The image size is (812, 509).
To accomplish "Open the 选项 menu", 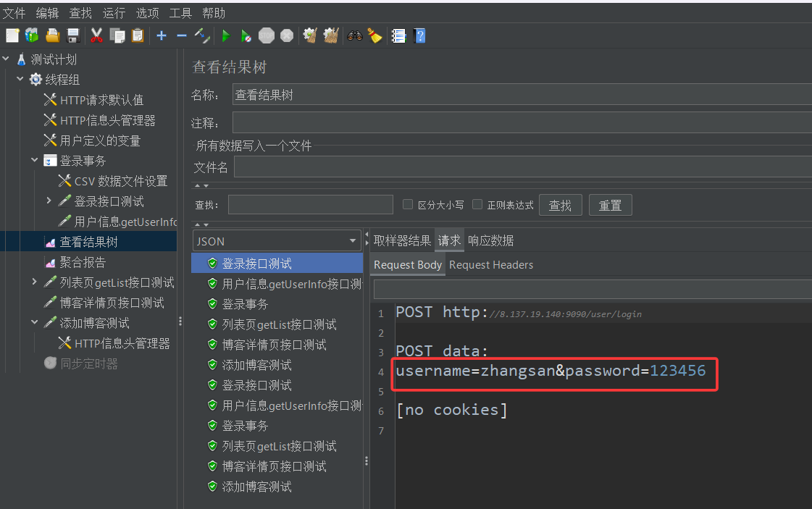I will [x=147, y=13].
